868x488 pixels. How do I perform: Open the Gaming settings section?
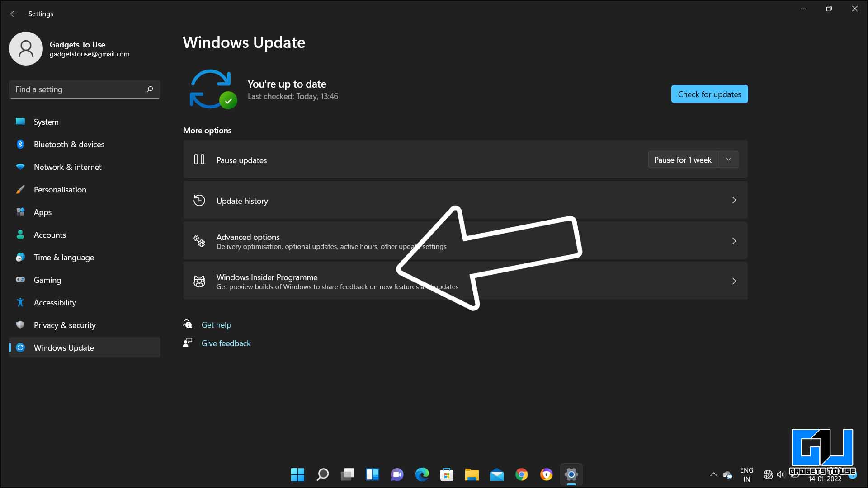point(47,280)
